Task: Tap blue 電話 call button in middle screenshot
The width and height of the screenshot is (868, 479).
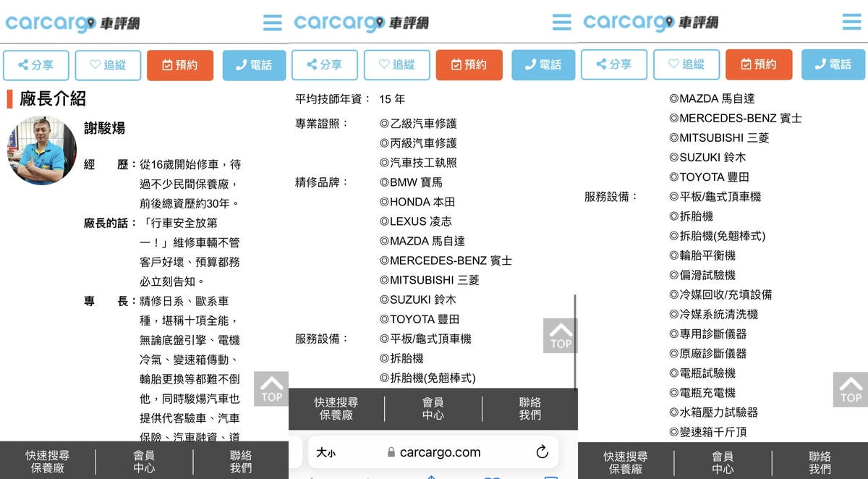Action: (x=543, y=64)
